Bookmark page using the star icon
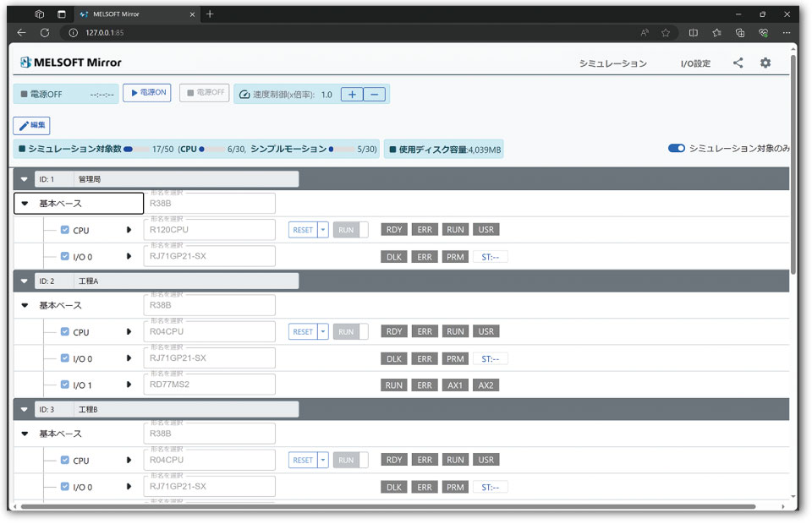812x524 pixels. 666,33
